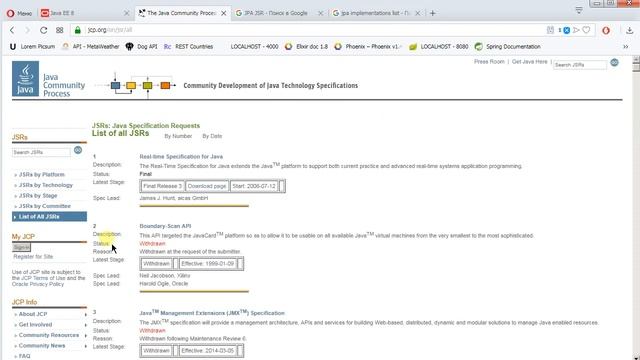Open the snapshot icon in address bar
Image resolution: width=640 pixels, height=360 pixels.
(550, 30)
